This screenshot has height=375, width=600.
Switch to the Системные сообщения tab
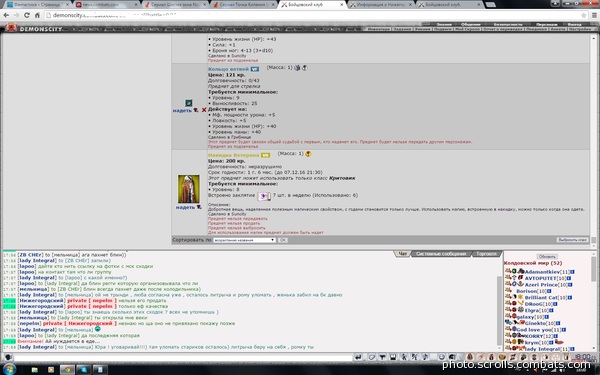click(441, 254)
